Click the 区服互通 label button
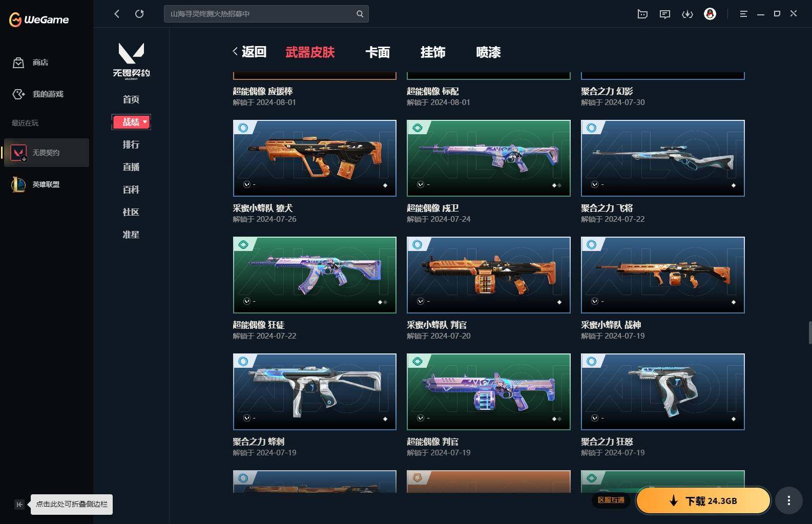This screenshot has height=524, width=812. (x=611, y=500)
